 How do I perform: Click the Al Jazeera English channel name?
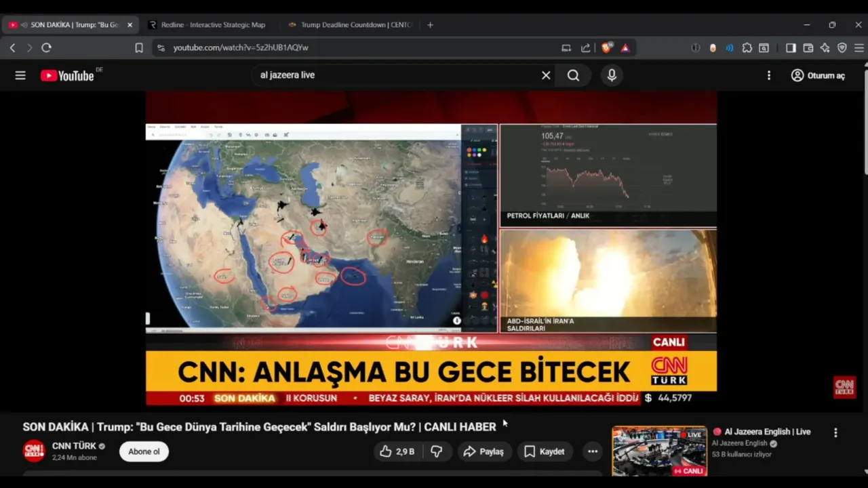[740, 444]
